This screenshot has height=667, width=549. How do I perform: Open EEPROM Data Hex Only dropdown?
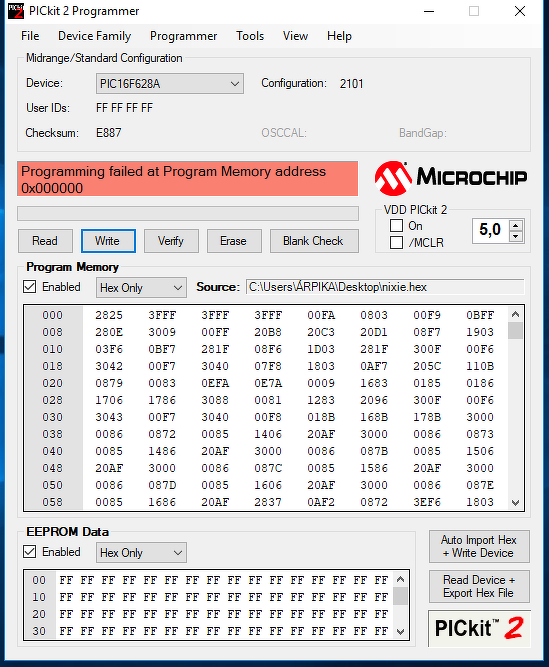click(141, 553)
